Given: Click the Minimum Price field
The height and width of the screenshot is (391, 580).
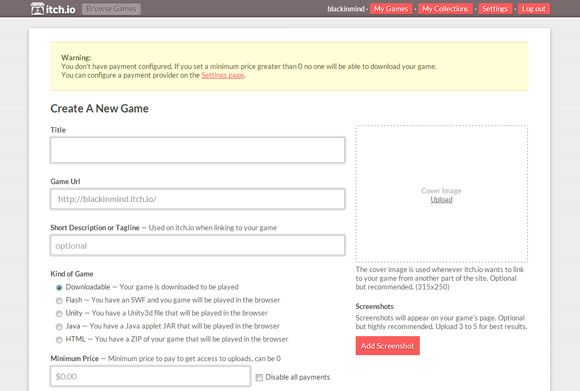Looking at the screenshot, I should (x=150, y=377).
